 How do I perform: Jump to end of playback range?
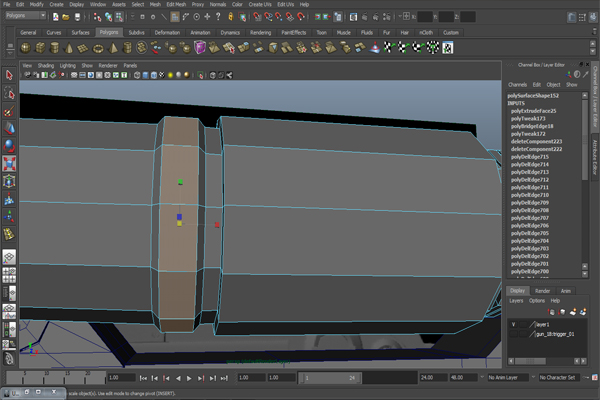coord(224,378)
